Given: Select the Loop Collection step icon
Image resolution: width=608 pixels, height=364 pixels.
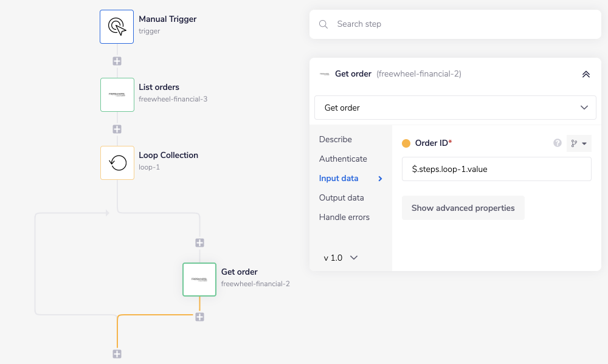Looking at the screenshot, I should coord(117,162).
